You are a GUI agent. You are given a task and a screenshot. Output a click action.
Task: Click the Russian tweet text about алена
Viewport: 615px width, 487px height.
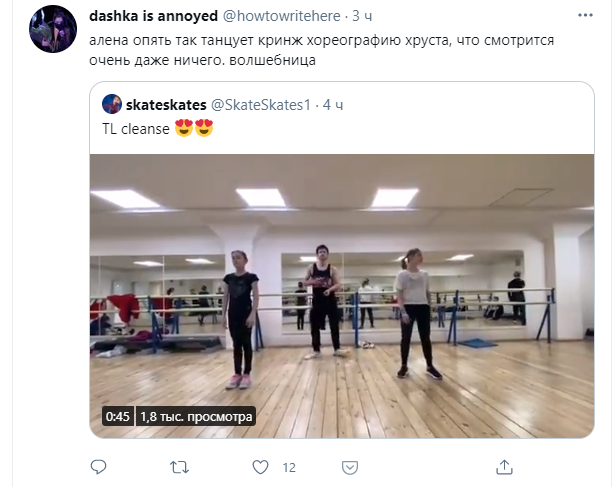point(321,50)
